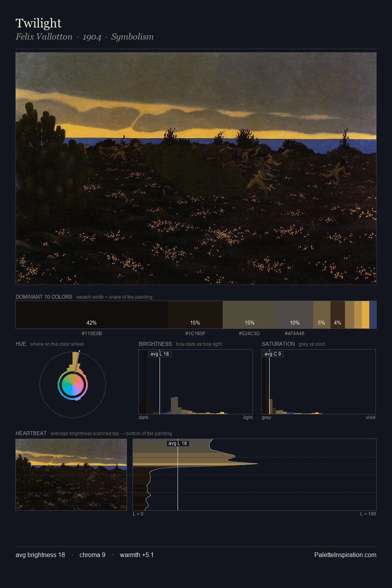
Task: Click the hex code '#524C3D'
Action: click(x=249, y=334)
